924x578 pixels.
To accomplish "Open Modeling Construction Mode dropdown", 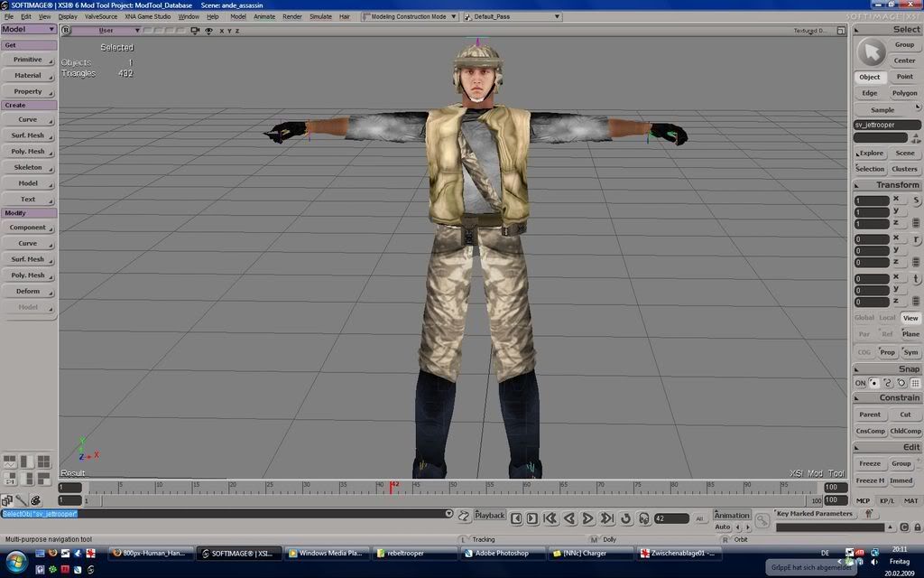I will click(410, 16).
